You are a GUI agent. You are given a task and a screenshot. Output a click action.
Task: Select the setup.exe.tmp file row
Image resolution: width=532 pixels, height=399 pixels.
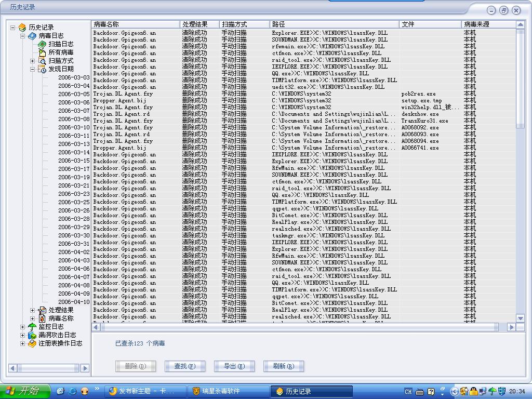303,101
